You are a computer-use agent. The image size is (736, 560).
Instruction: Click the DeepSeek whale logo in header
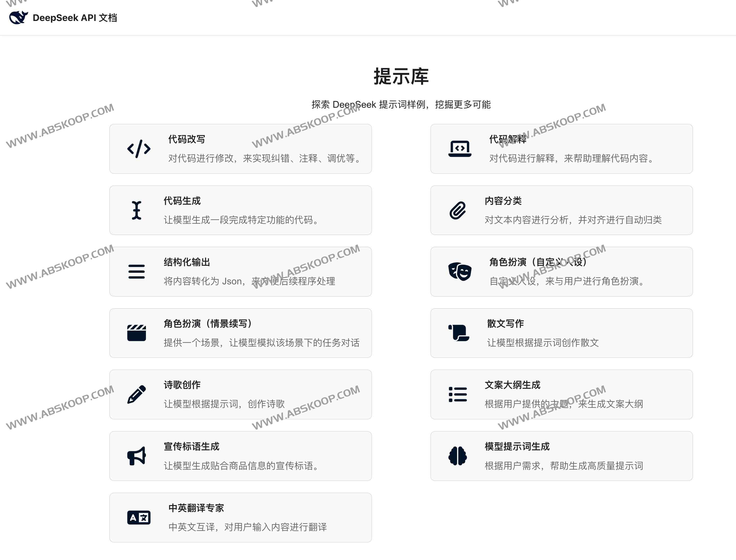pyautogui.click(x=18, y=17)
